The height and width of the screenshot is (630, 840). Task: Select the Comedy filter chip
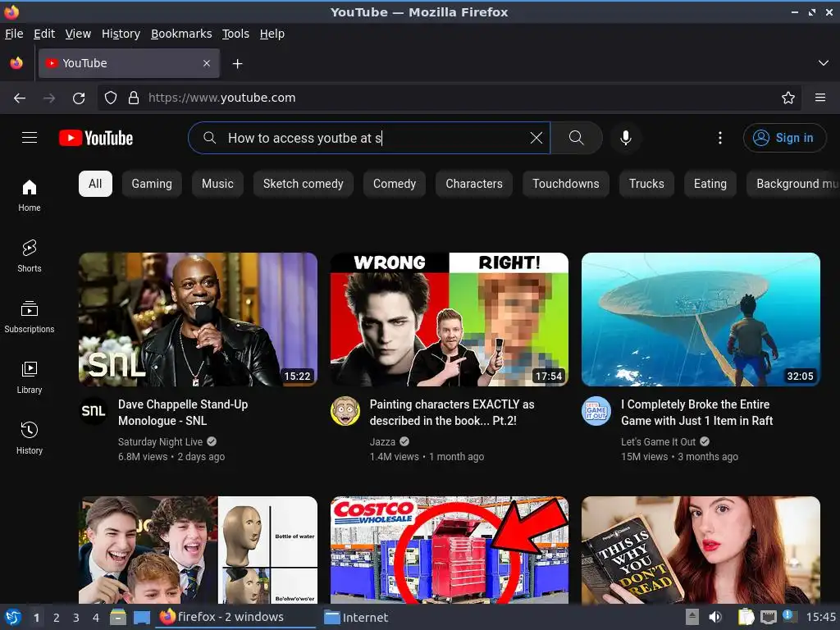click(395, 184)
